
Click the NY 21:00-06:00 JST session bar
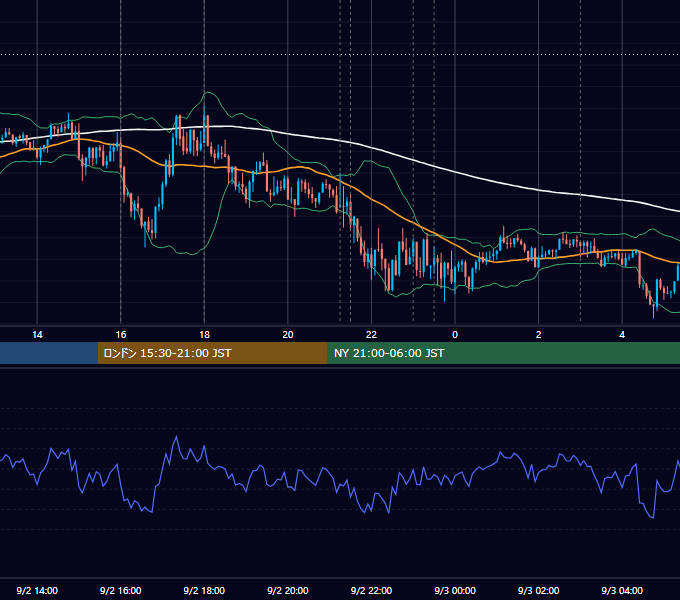503,353
